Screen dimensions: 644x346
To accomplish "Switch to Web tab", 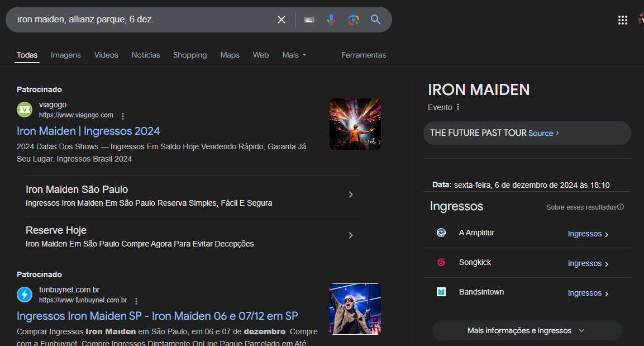I will point(261,55).
